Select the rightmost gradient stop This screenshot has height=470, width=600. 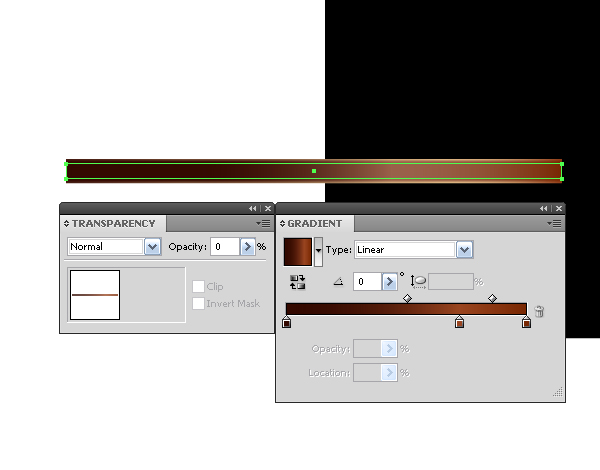click(x=526, y=322)
